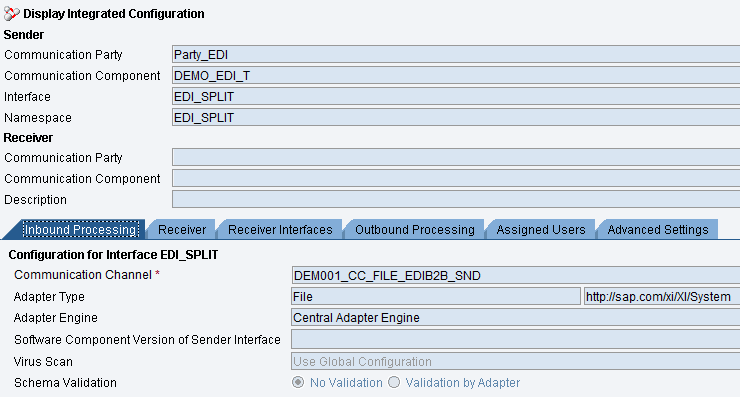740x397 pixels.
Task: Click the Central Adapter Engine field
Action: [x=515, y=318]
